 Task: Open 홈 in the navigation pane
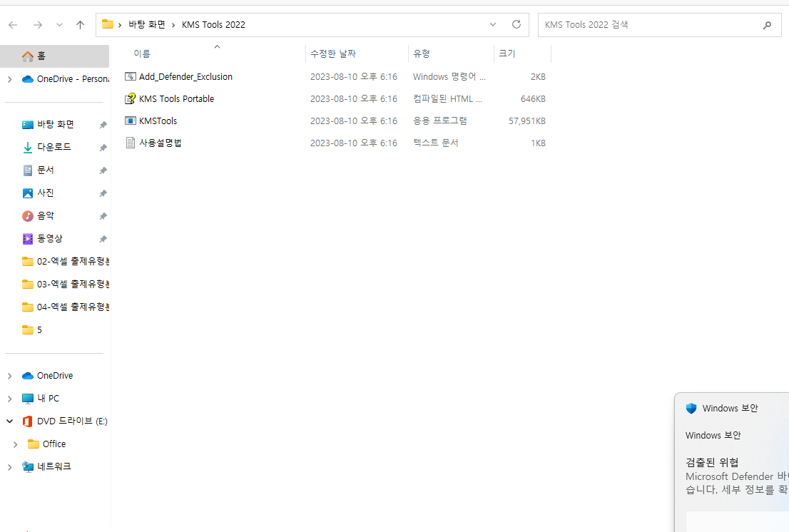54,56
